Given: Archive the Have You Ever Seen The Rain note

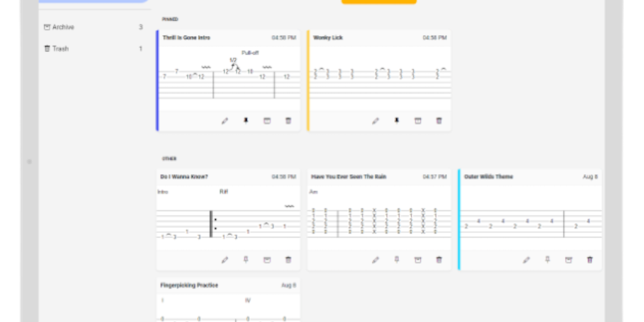Looking at the screenshot, I should 418,260.
